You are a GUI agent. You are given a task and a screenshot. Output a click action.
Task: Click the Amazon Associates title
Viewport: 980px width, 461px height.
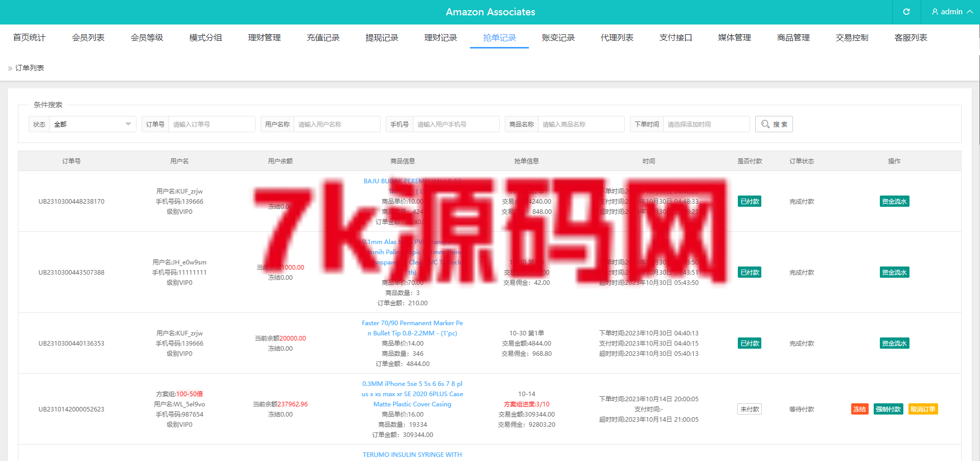point(491,12)
